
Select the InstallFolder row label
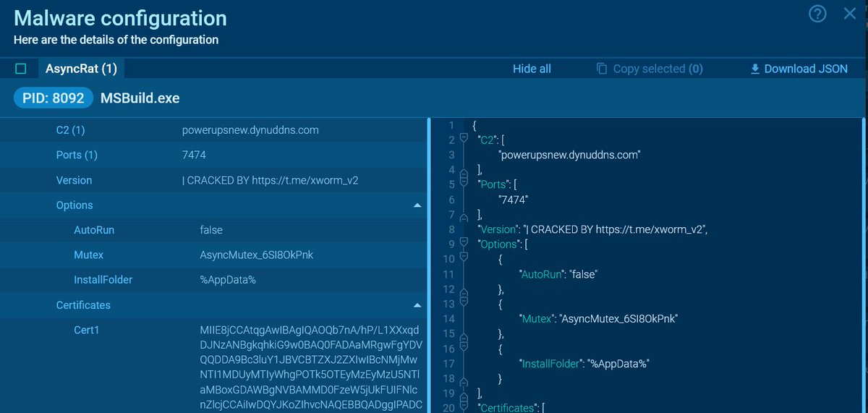point(103,280)
